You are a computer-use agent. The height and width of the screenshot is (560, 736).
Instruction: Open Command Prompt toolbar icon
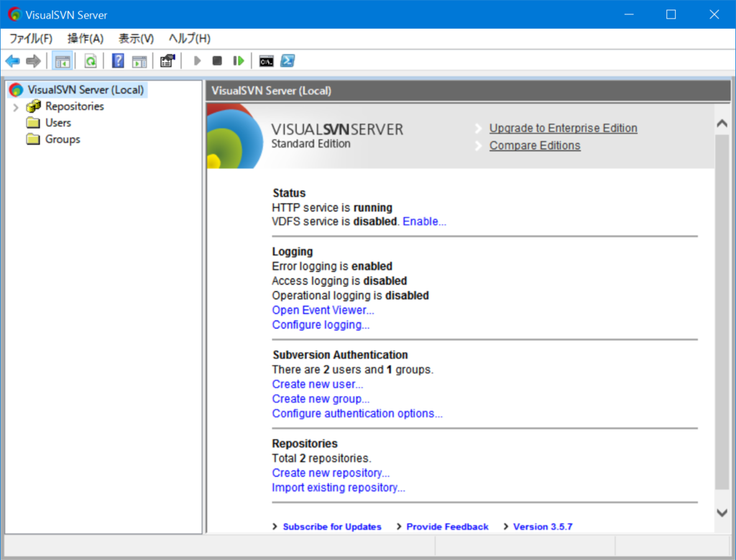[266, 61]
